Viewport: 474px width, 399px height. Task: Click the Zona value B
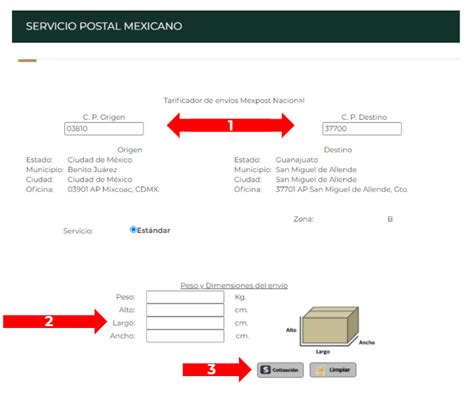click(x=390, y=219)
